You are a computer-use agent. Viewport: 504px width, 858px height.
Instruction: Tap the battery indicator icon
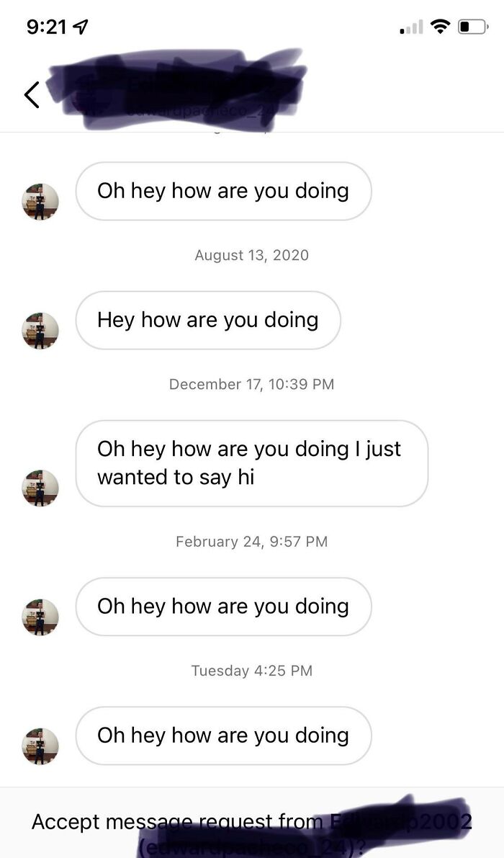(x=473, y=26)
